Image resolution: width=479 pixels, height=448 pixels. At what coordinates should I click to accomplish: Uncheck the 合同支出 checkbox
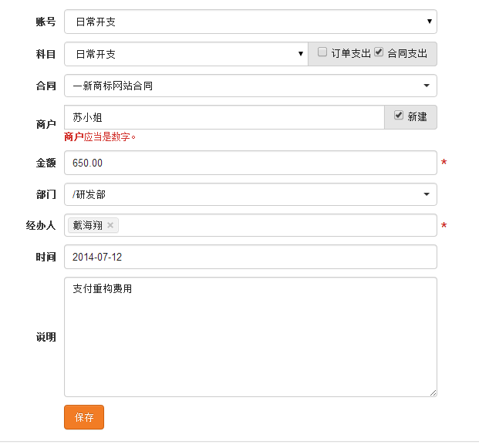coord(379,52)
